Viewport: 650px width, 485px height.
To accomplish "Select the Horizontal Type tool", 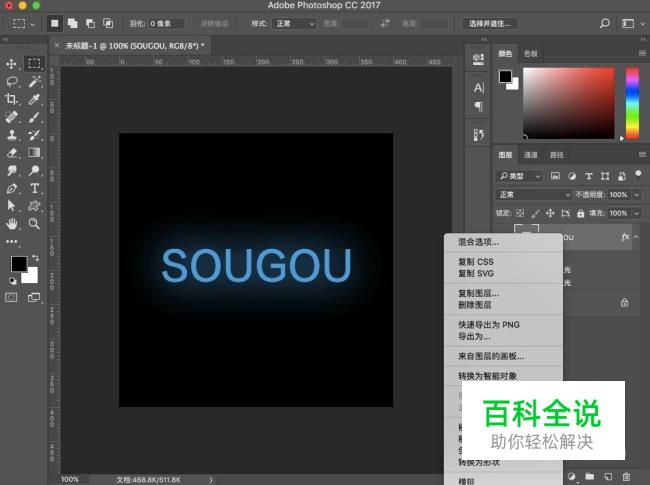I will click(34, 188).
